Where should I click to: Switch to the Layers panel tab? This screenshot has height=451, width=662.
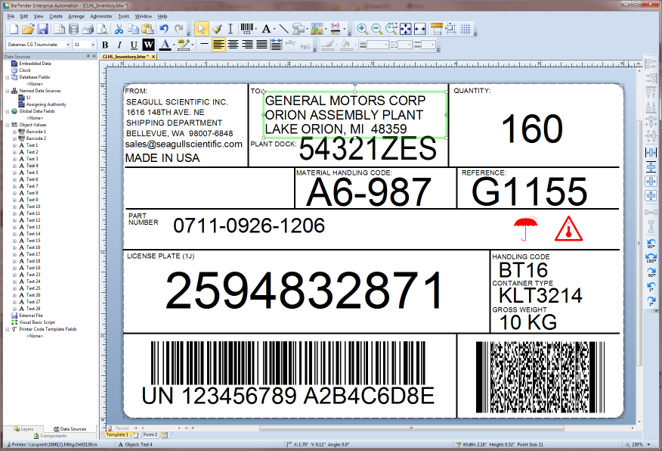[x=24, y=429]
